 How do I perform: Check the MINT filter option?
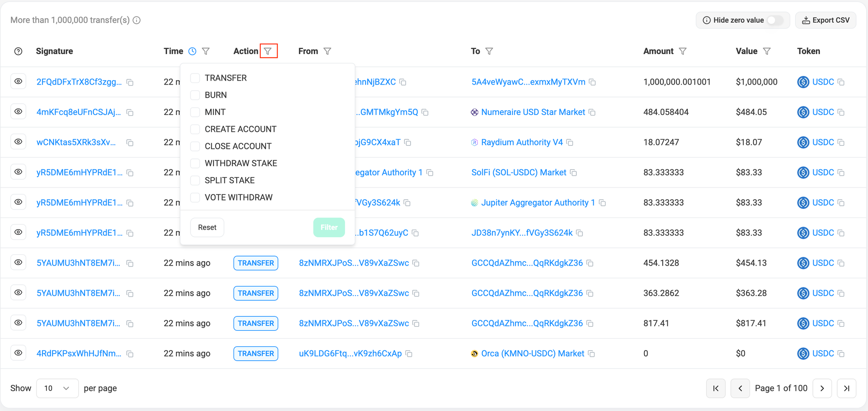tap(195, 112)
